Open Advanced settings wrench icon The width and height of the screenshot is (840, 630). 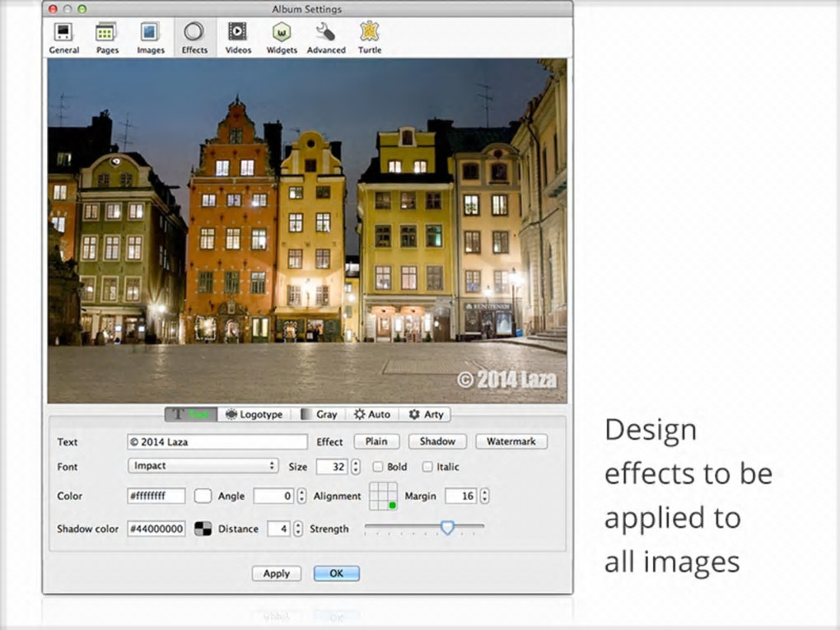tap(326, 33)
